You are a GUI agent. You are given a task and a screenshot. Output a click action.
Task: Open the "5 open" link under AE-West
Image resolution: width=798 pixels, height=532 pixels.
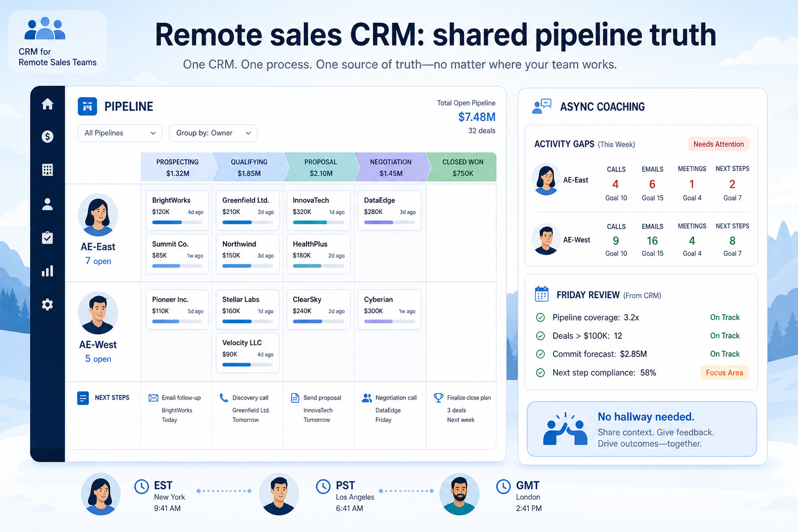point(98,359)
